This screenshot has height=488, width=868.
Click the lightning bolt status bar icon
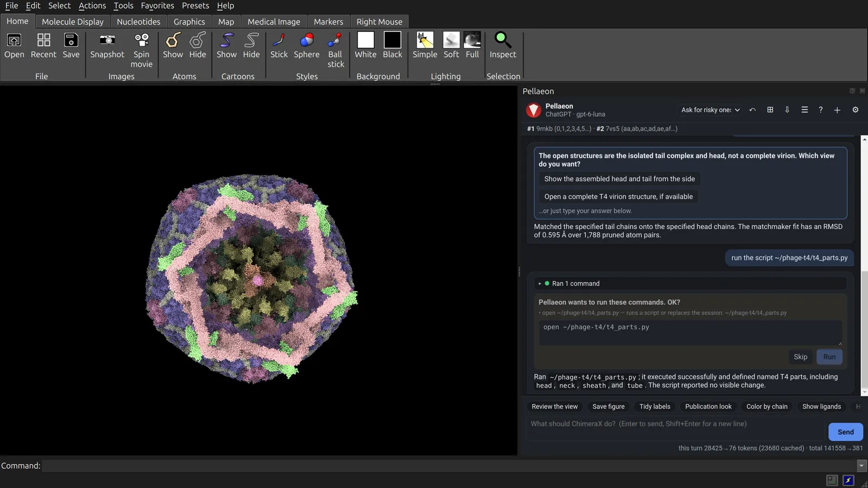[848, 480]
